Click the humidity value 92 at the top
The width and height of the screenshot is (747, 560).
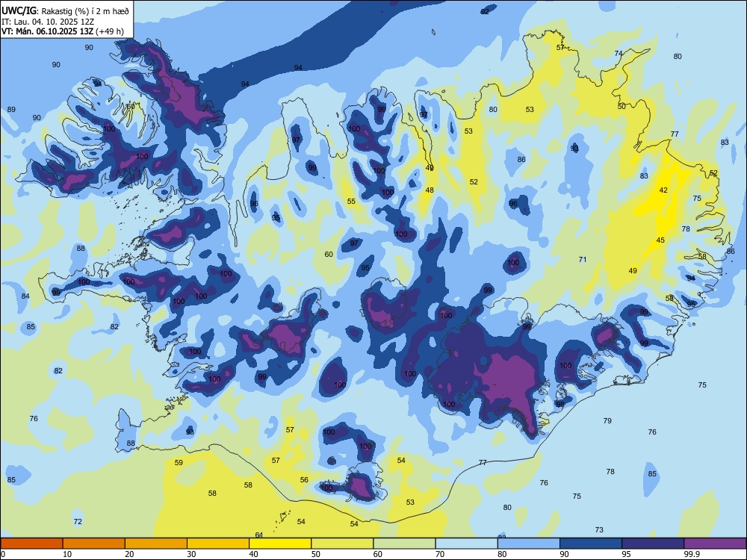[485, 11]
